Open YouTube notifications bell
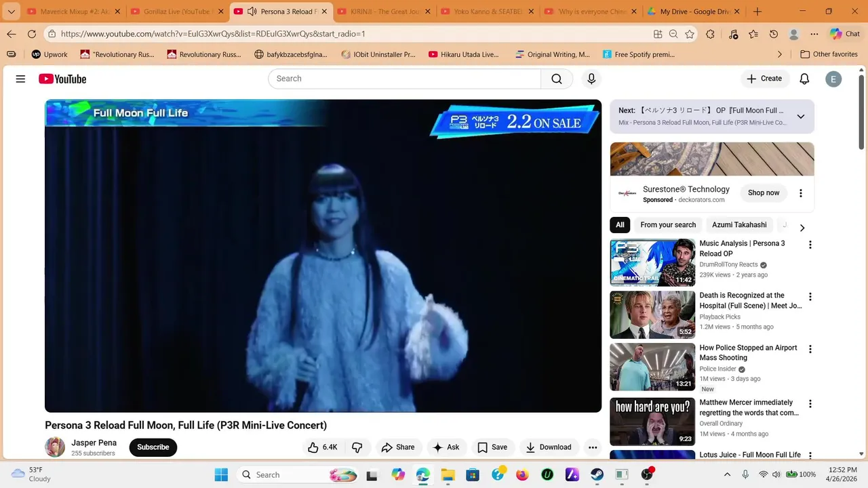The width and height of the screenshot is (868, 488). click(804, 79)
